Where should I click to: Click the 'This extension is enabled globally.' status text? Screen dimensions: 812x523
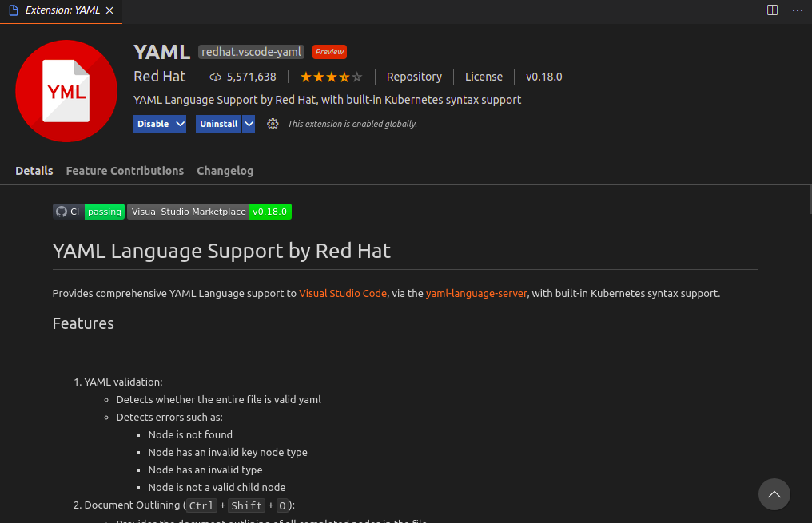(352, 124)
